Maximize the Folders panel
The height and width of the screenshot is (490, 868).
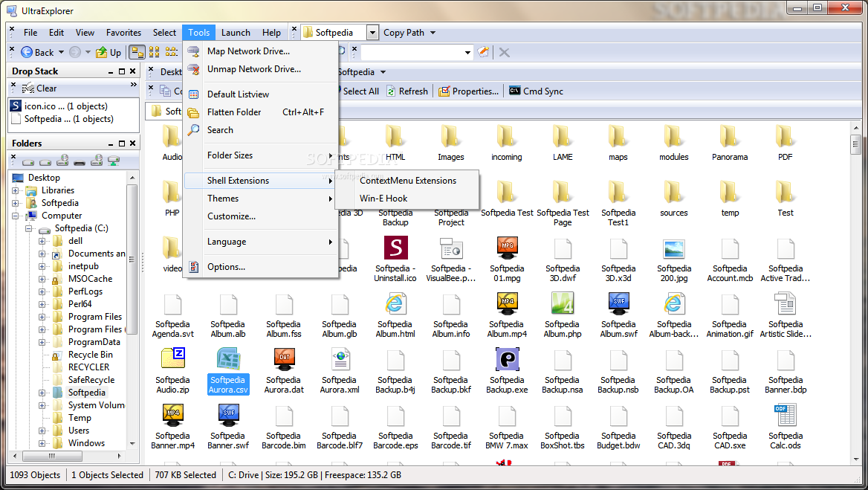(x=122, y=144)
